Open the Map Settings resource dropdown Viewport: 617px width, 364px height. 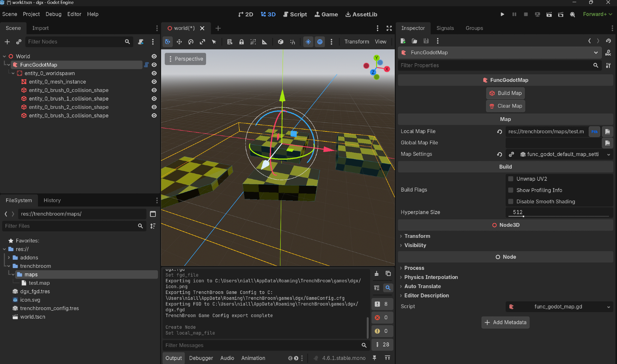(608, 154)
